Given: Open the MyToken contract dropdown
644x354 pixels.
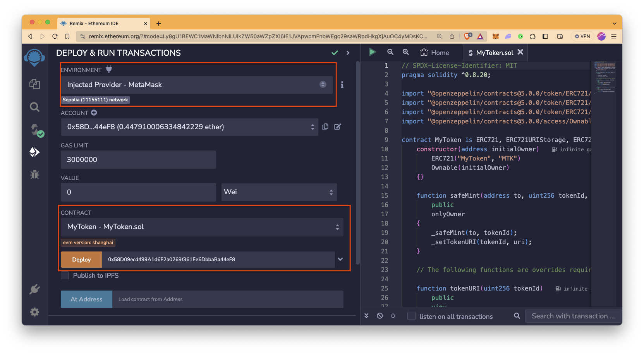Looking at the screenshot, I should [x=202, y=227].
